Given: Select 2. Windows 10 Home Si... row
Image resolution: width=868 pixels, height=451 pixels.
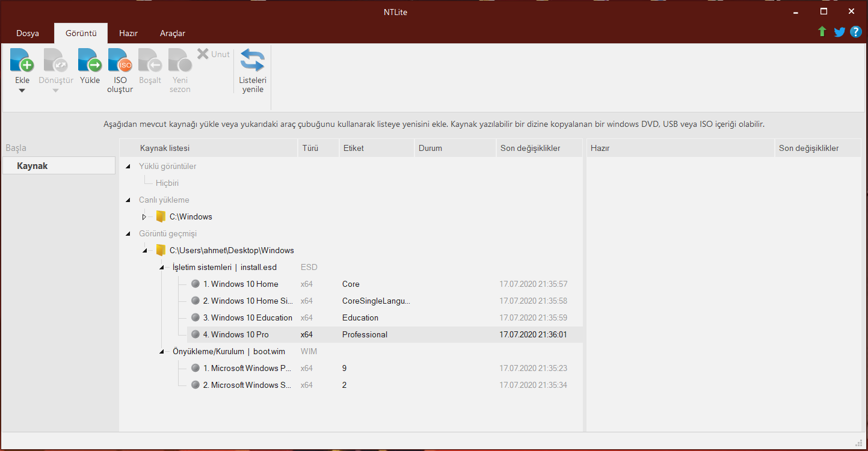Looking at the screenshot, I should tap(385, 301).
